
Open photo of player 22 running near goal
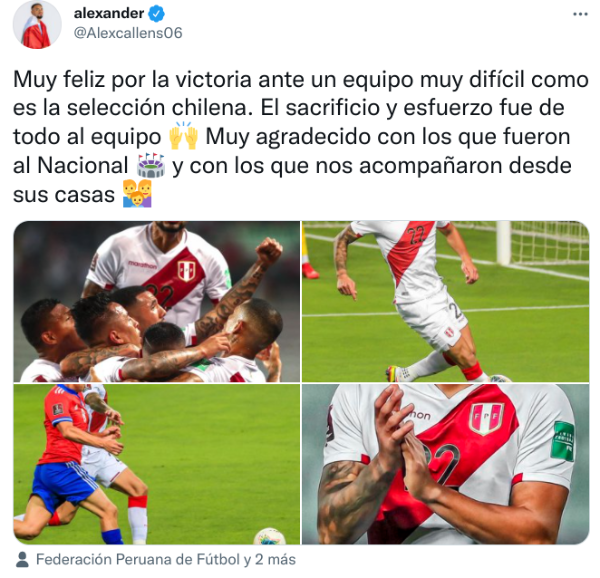[x=445, y=301]
